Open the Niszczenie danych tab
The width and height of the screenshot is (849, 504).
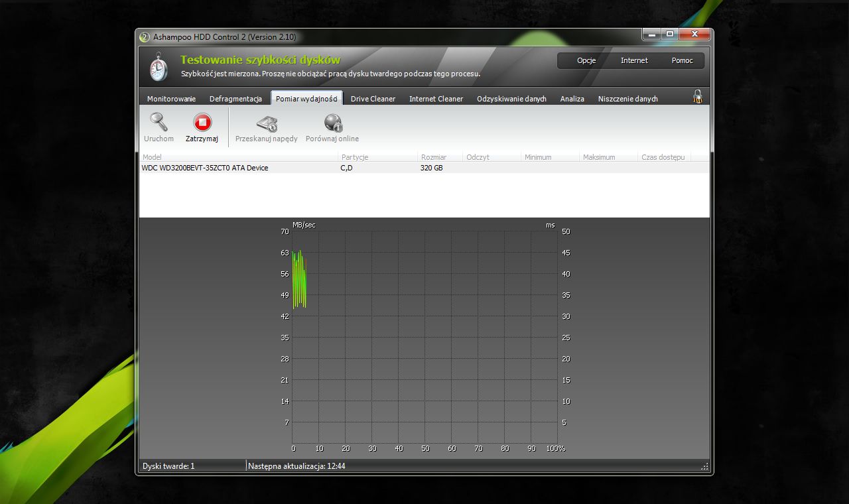click(627, 99)
